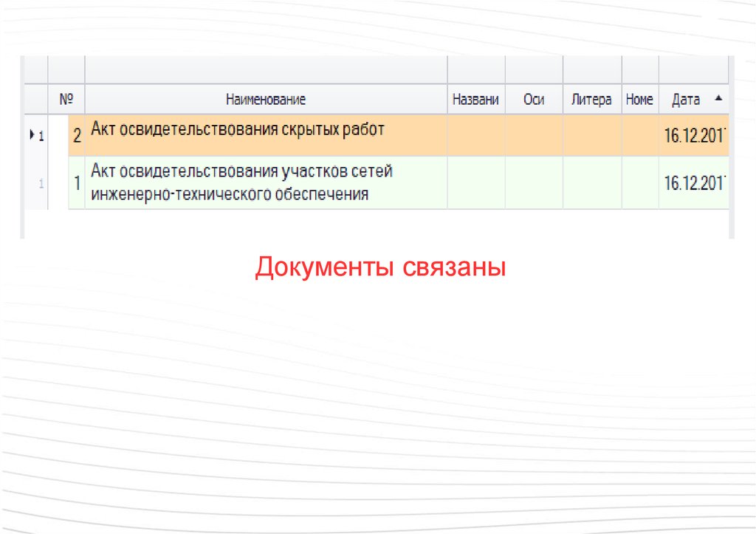Screen dimensions: 756x534
Task: Select the Оси column header
Action: [533, 100]
